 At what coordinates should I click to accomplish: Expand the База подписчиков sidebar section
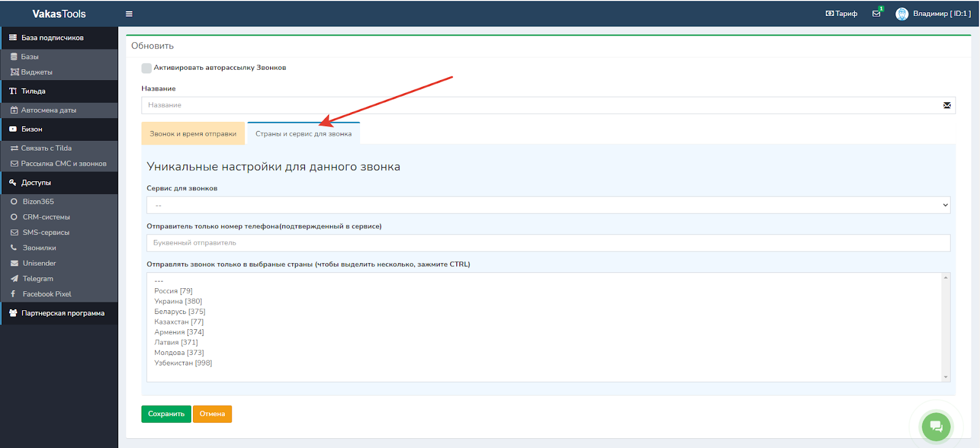point(53,38)
